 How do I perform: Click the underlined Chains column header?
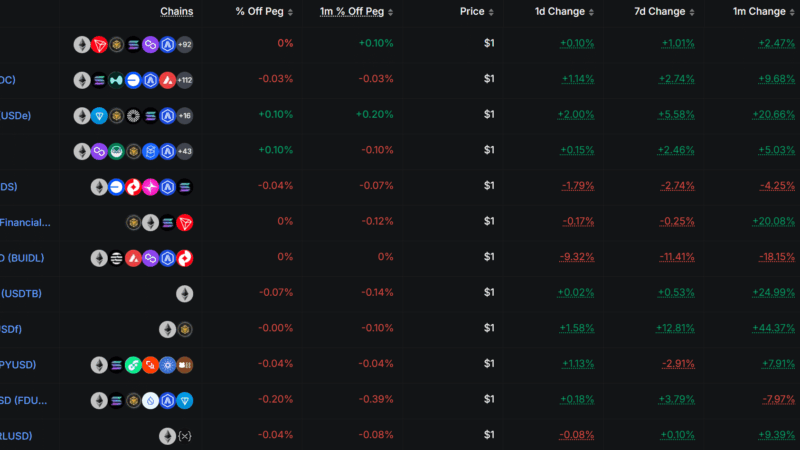tap(177, 12)
